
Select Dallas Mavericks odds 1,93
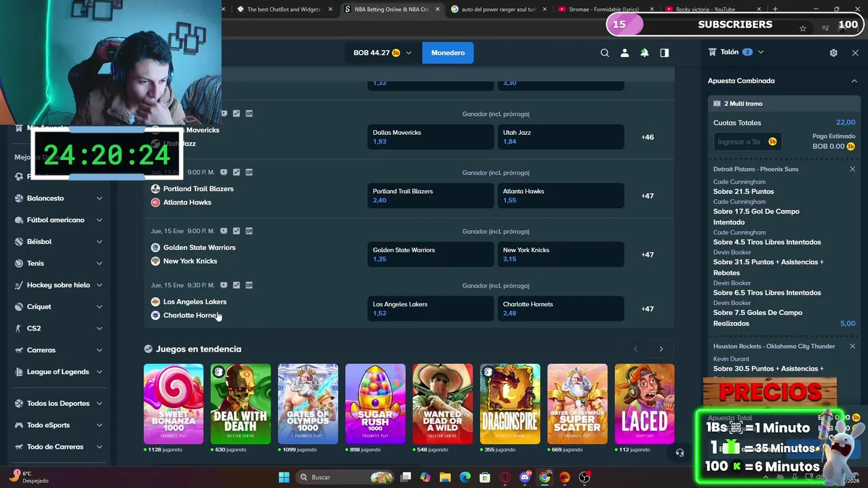pos(431,137)
